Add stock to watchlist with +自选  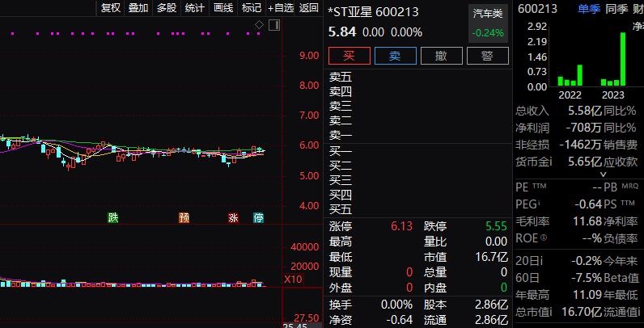coord(279,8)
